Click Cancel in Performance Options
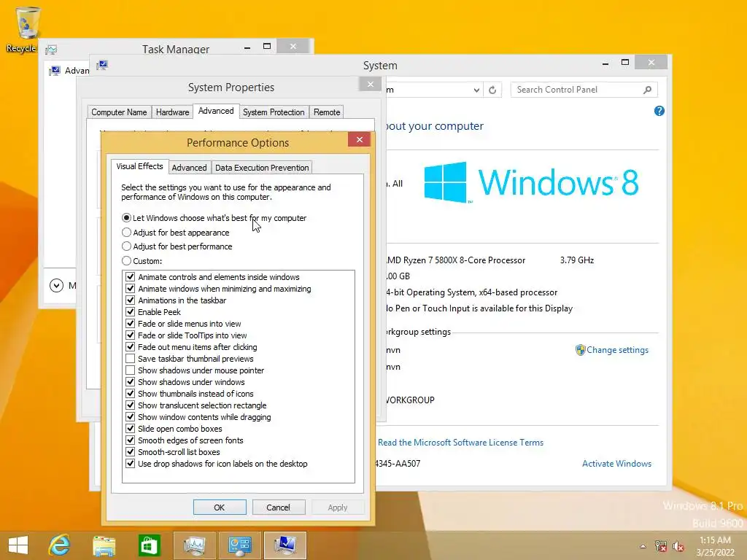The width and height of the screenshot is (747, 560). click(x=278, y=507)
